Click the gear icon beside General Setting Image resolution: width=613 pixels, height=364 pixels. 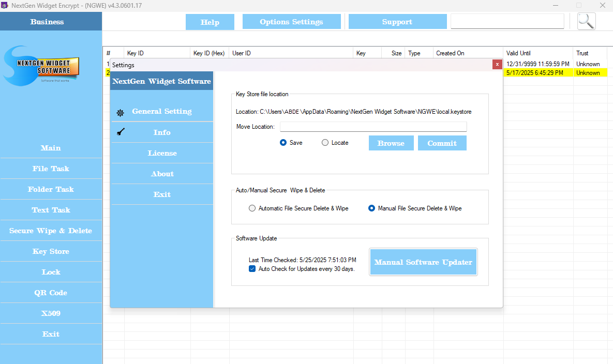120,112
